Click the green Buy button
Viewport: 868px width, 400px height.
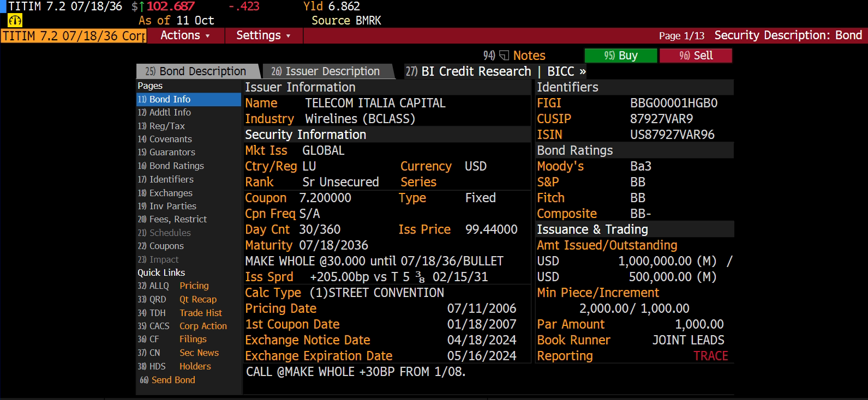[x=620, y=56]
